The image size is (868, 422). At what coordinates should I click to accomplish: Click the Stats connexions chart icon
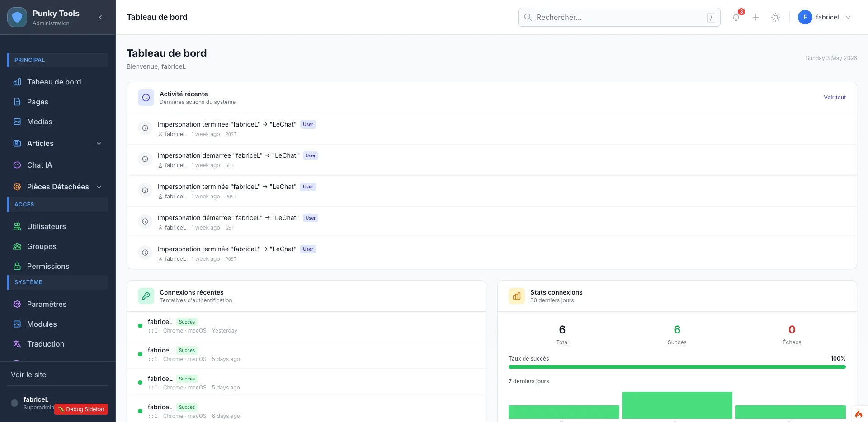(517, 296)
